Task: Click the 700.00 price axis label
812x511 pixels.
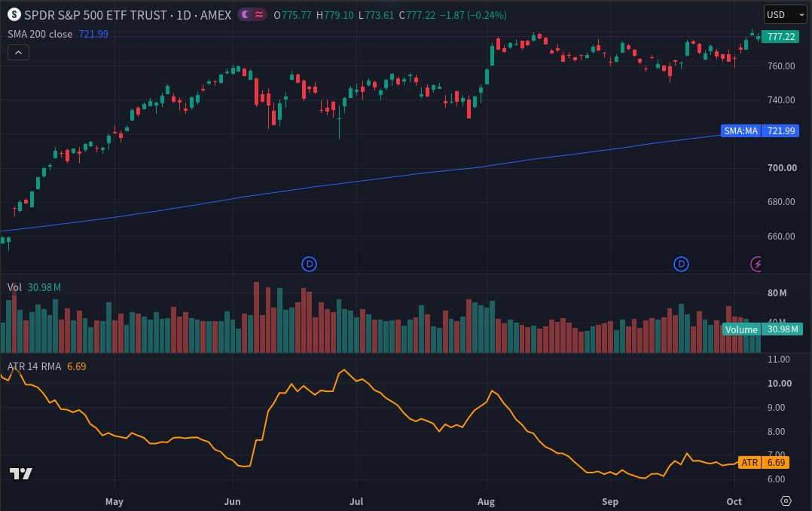Action: [x=782, y=168]
